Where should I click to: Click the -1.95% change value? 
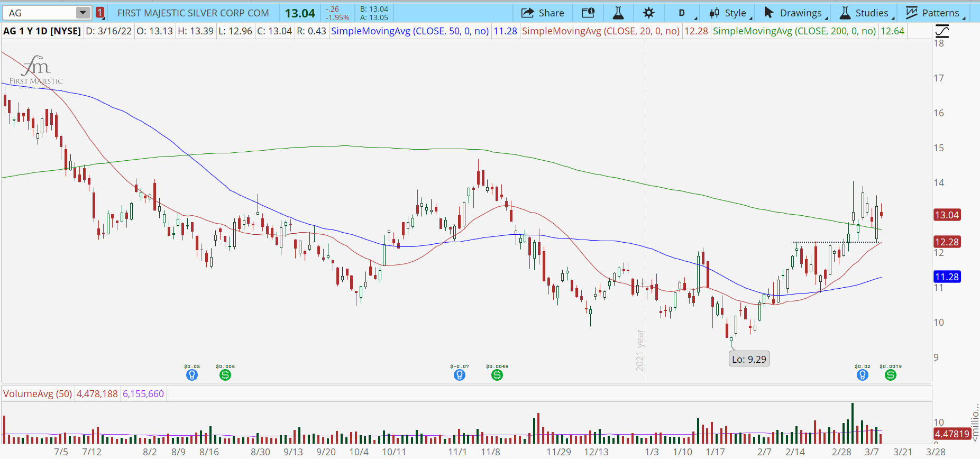tap(337, 17)
